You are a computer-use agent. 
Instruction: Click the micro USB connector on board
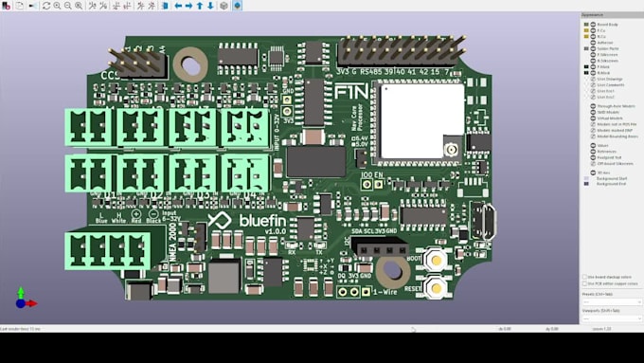[x=485, y=221]
